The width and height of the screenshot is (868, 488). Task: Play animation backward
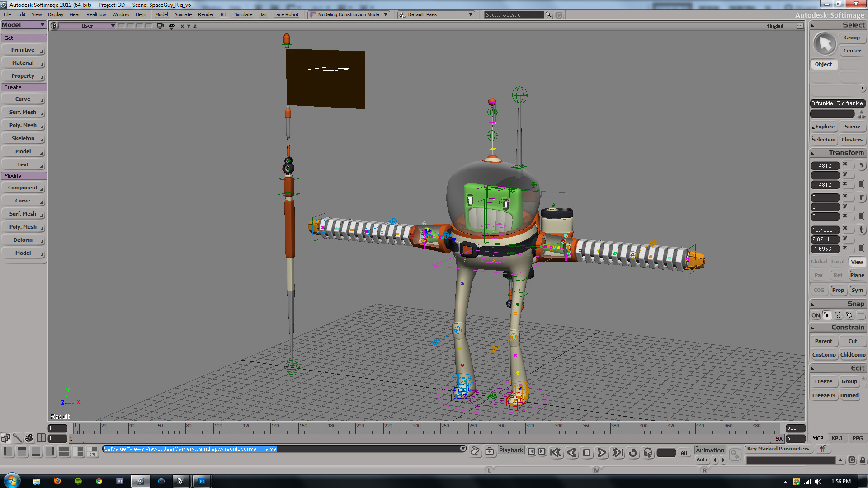(571, 452)
